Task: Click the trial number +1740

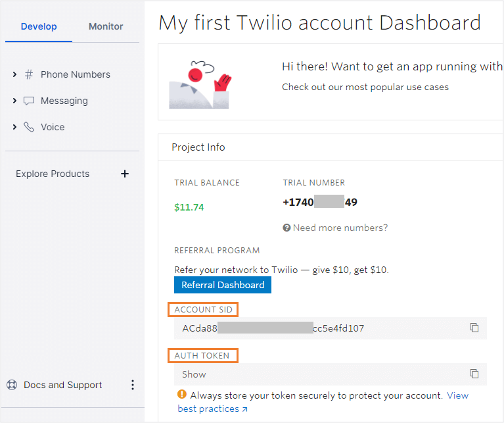Action: 320,202
